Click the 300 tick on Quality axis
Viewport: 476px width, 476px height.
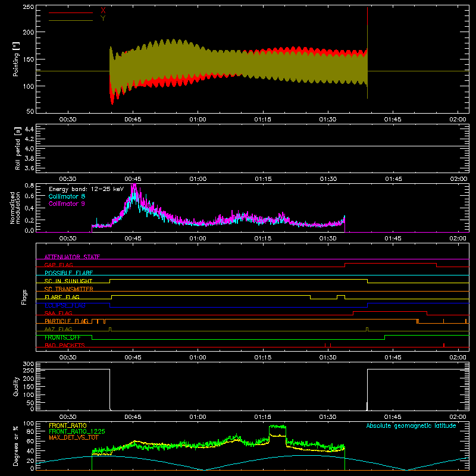[x=29, y=364]
